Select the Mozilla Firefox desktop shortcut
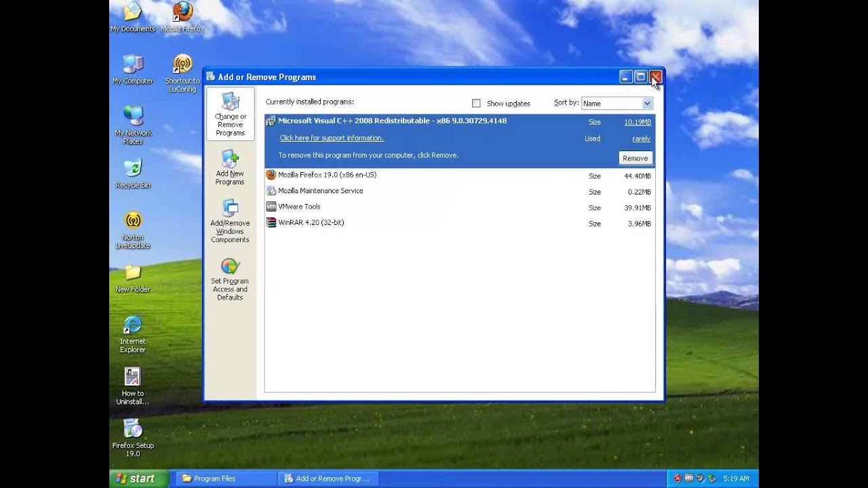 pyautogui.click(x=182, y=17)
